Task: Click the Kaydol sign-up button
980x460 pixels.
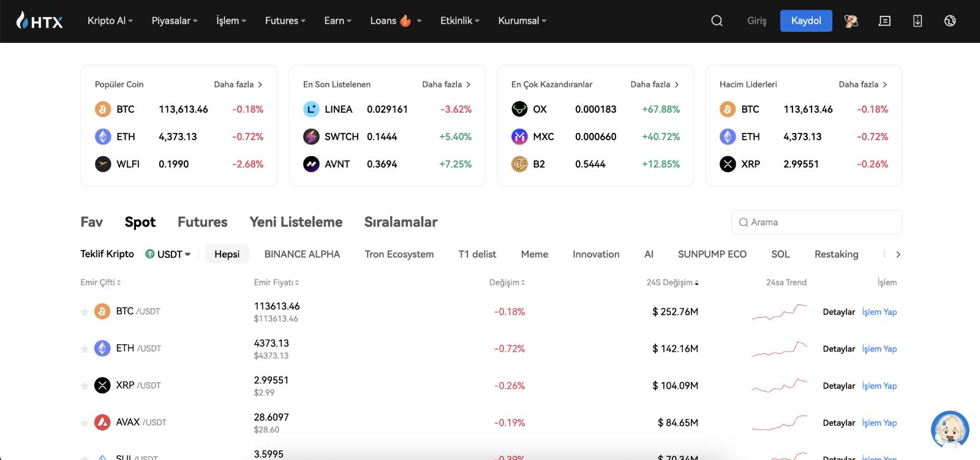Action: coord(806,21)
